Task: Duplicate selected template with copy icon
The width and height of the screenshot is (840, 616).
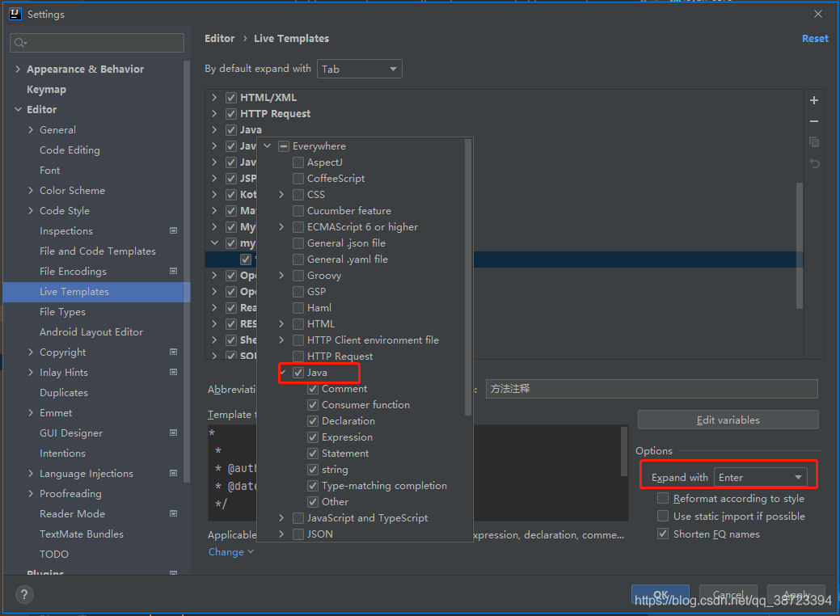Action: [x=814, y=142]
